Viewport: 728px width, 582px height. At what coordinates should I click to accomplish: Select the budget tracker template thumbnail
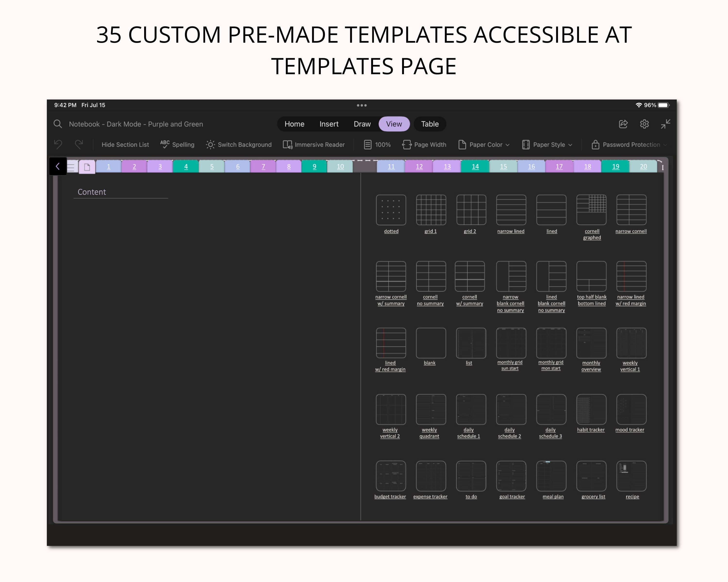click(390, 476)
